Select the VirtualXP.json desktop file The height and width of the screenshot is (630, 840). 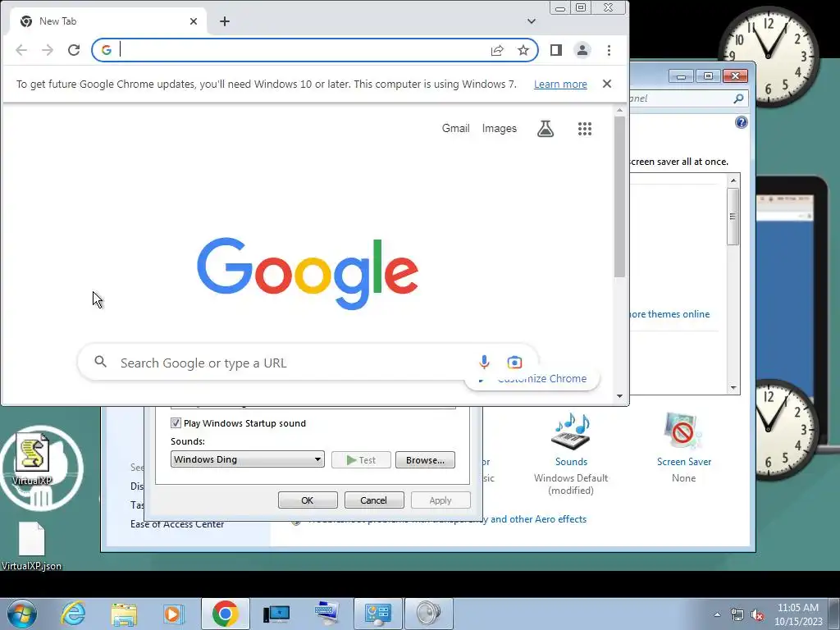[32, 546]
